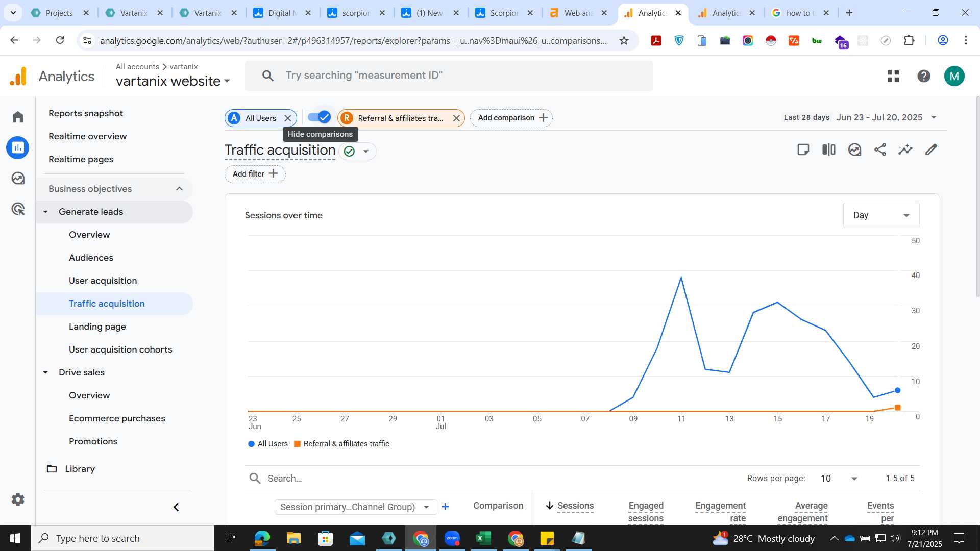
Task: Click the Customize report pencil icon
Action: [931, 149]
